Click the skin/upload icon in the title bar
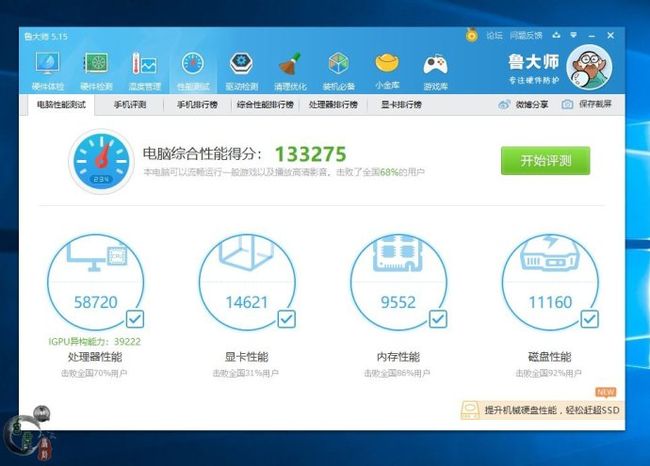 tap(556, 35)
